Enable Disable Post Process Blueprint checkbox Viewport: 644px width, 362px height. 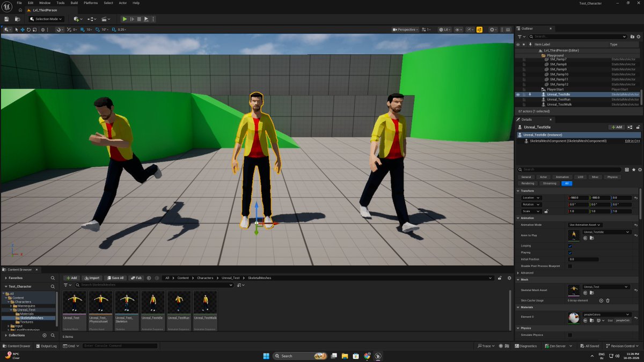(x=570, y=266)
